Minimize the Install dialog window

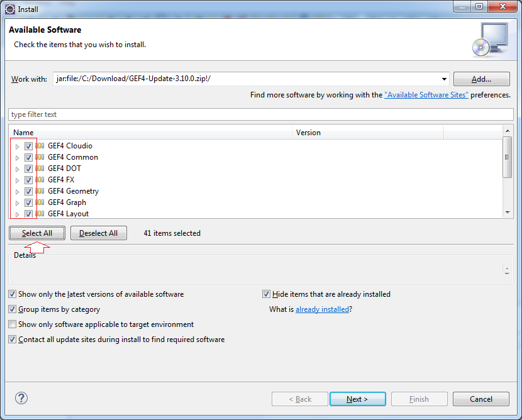(462, 6)
